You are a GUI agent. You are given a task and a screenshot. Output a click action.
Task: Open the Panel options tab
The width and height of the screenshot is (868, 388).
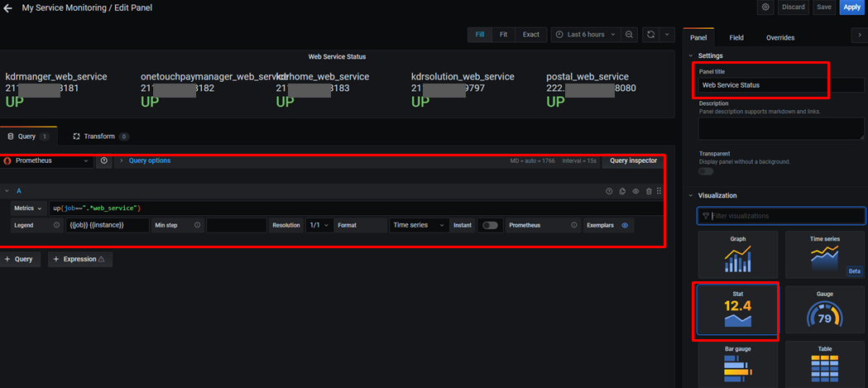tap(698, 37)
